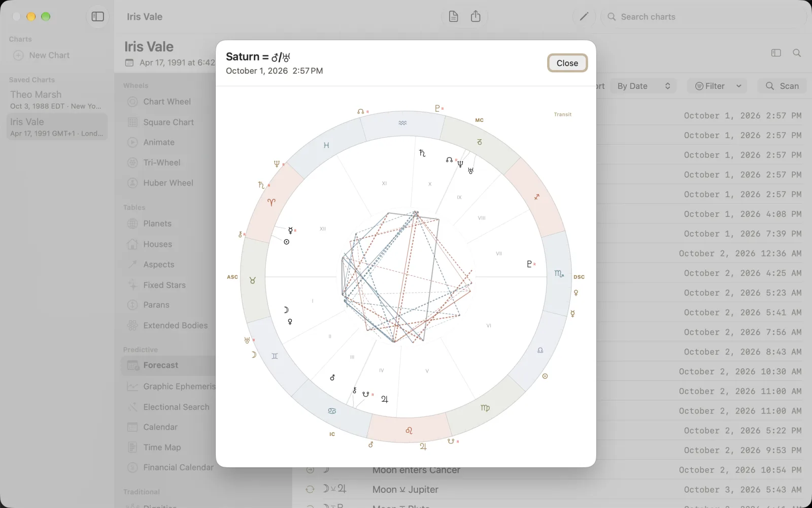Open the Forecast section
Image resolution: width=812 pixels, height=508 pixels.
tap(168, 365)
